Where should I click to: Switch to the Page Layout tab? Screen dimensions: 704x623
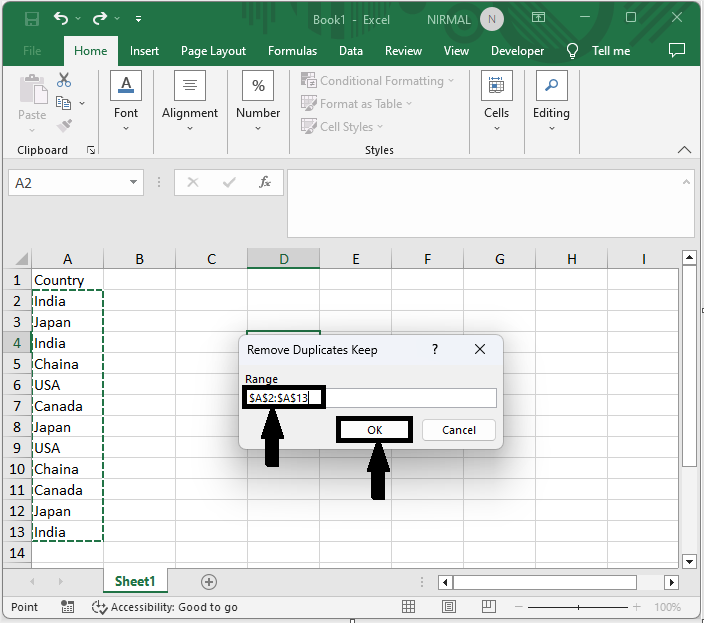point(213,51)
